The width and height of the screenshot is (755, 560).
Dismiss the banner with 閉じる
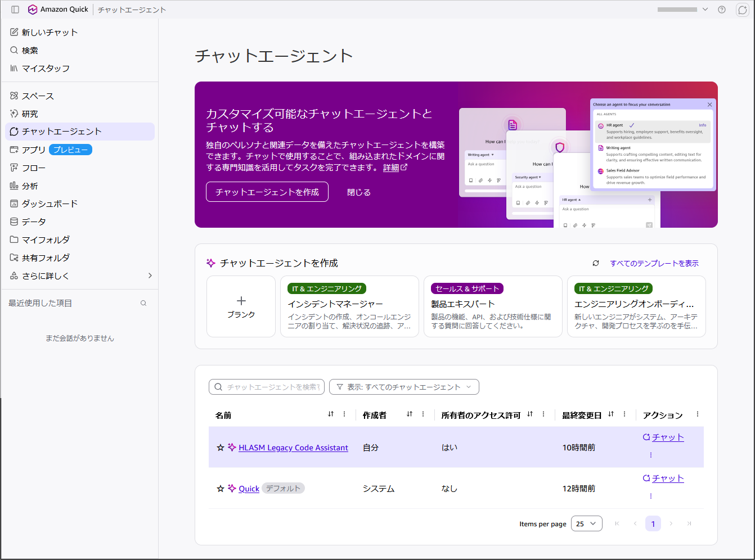point(359,192)
